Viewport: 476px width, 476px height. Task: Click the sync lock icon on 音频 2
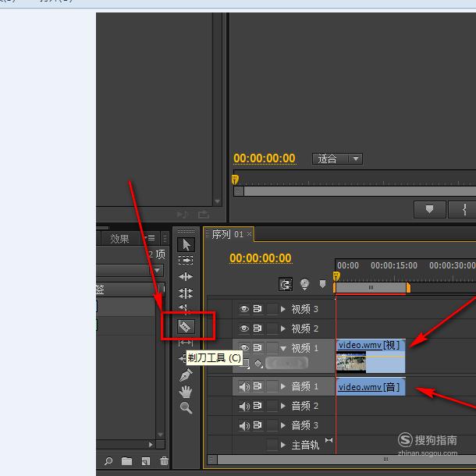pyautogui.click(x=258, y=406)
